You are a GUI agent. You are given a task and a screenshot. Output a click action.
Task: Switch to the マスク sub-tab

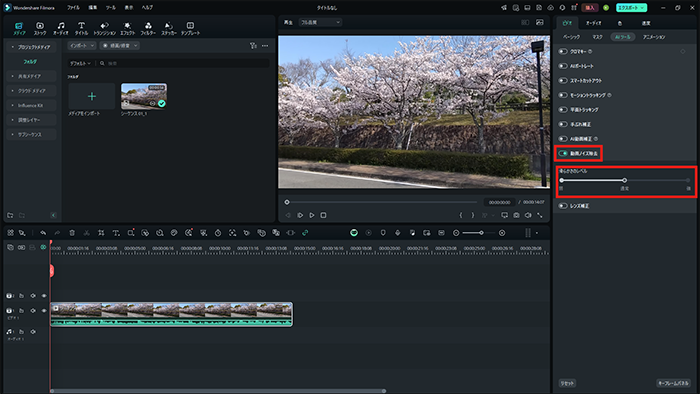point(597,37)
